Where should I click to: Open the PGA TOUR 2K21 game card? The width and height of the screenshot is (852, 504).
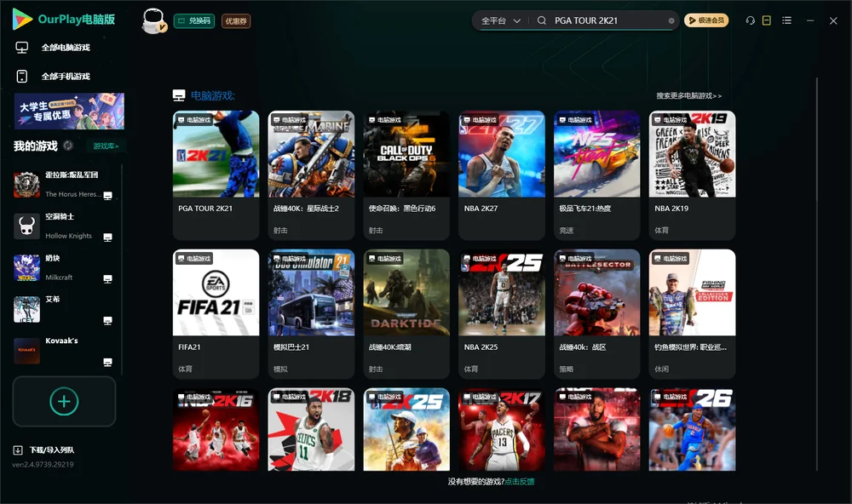[x=216, y=175]
